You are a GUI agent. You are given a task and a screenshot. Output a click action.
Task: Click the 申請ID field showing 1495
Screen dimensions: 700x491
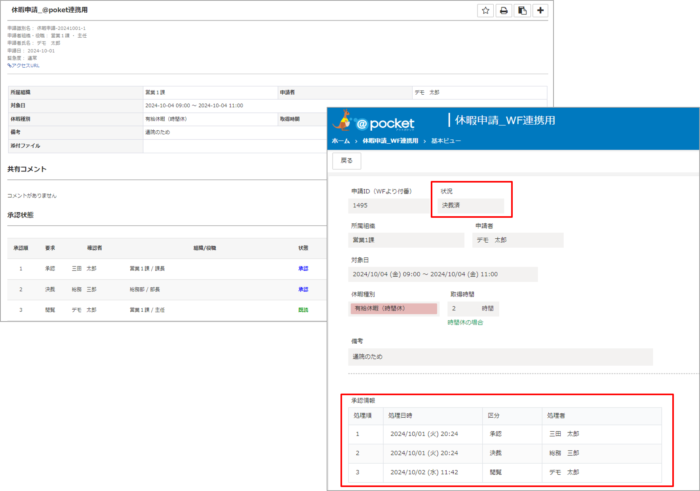(x=388, y=206)
